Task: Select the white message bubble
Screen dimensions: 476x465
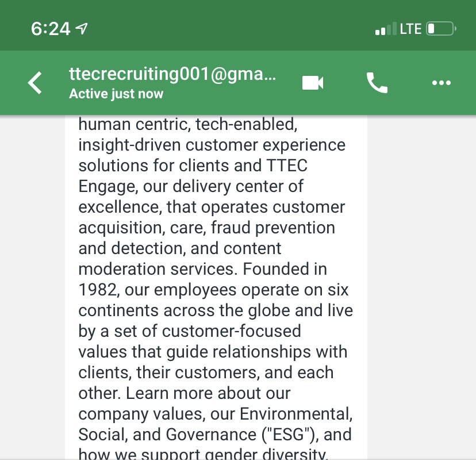Action: 216,287
